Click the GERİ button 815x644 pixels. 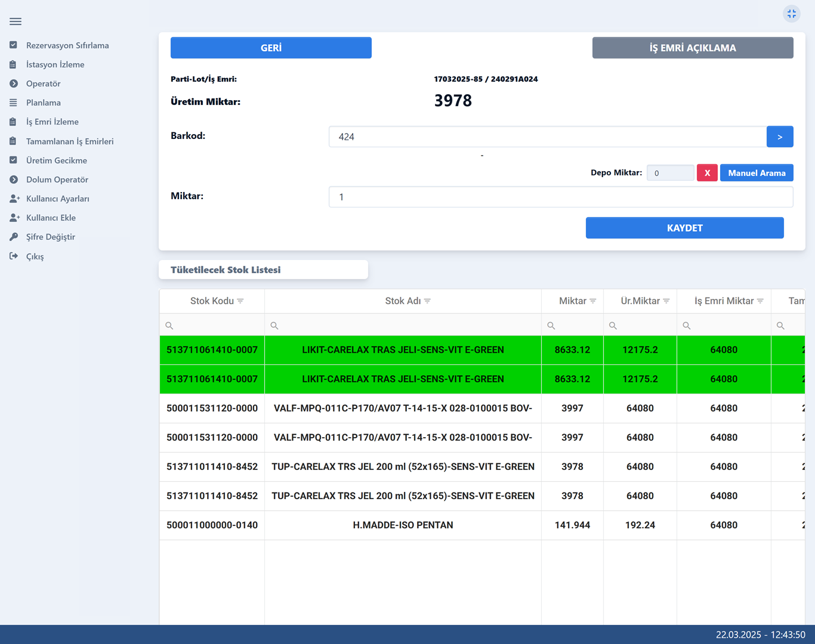coord(271,48)
